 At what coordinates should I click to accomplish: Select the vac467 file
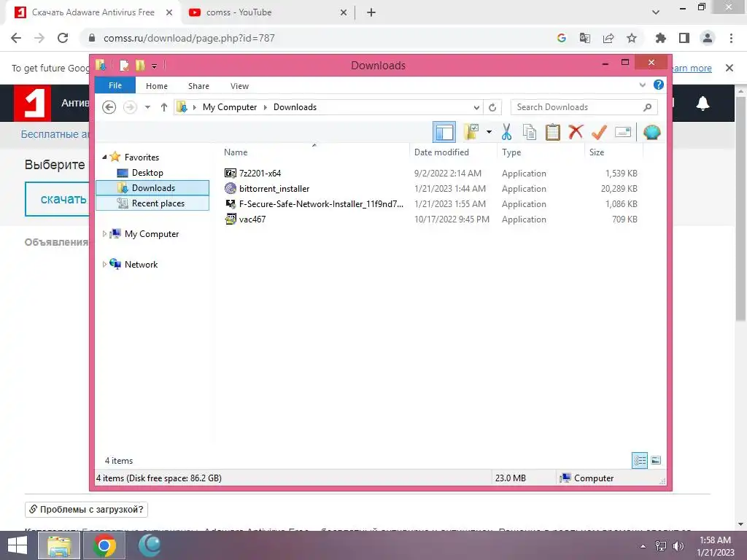pyautogui.click(x=252, y=219)
